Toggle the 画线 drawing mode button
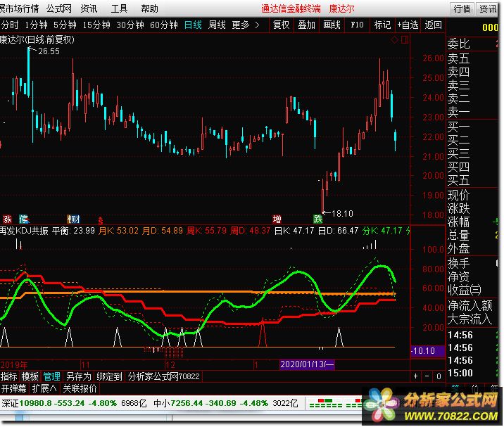The height and width of the screenshot is (427, 504). 332,25
